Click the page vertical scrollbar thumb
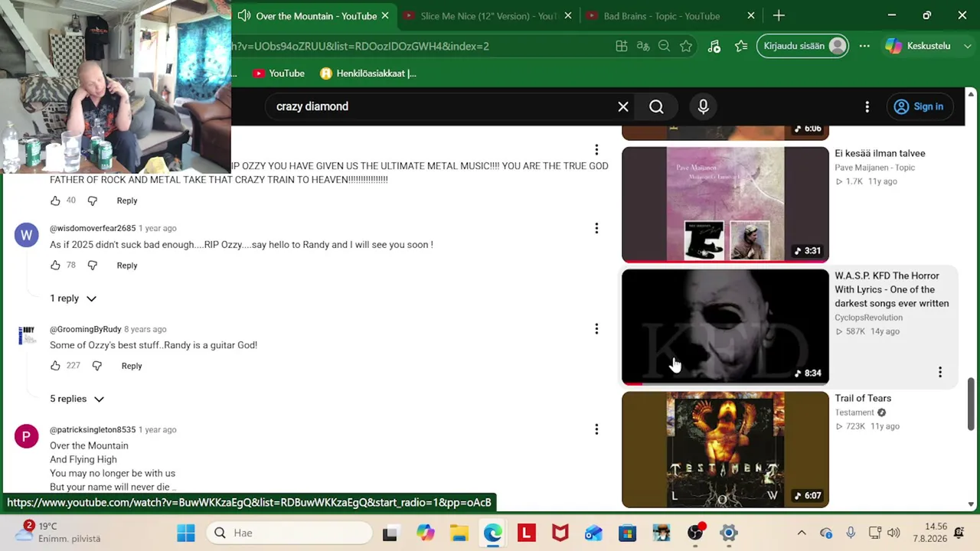The image size is (980, 551). [972, 404]
